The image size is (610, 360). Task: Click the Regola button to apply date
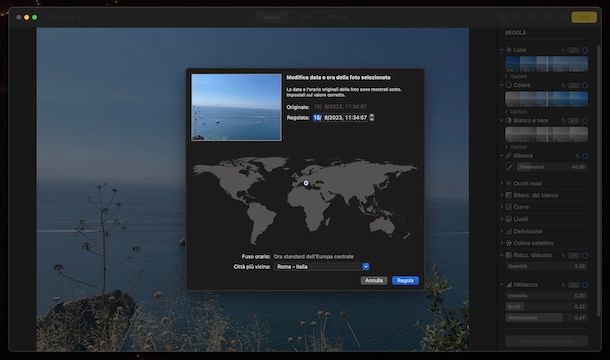click(405, 280)
